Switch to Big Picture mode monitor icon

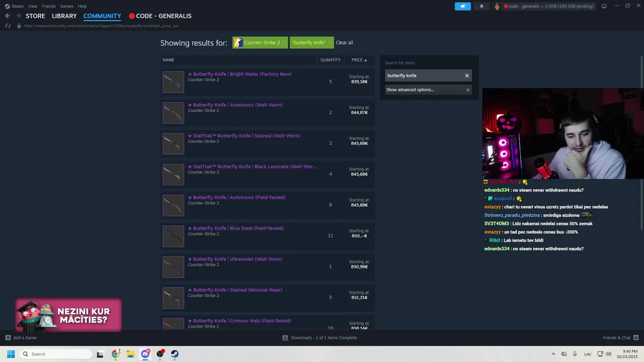[604, 6]
